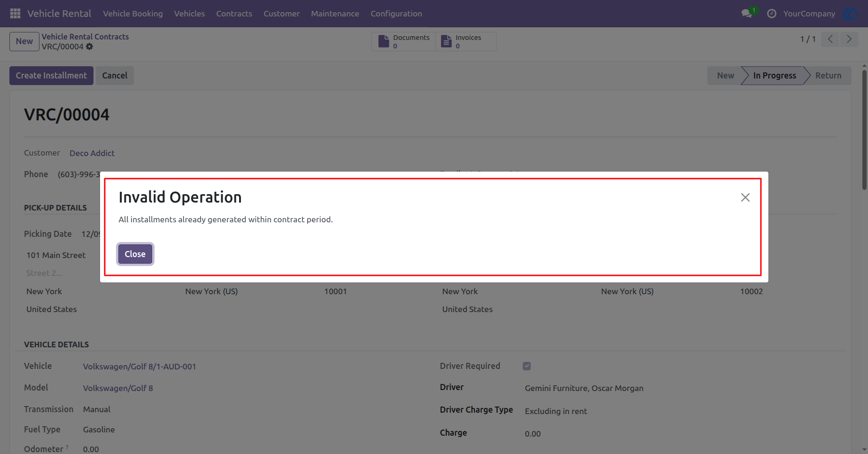Open the conversations chat icon
The image size is (868, 454).
[747, 14]
